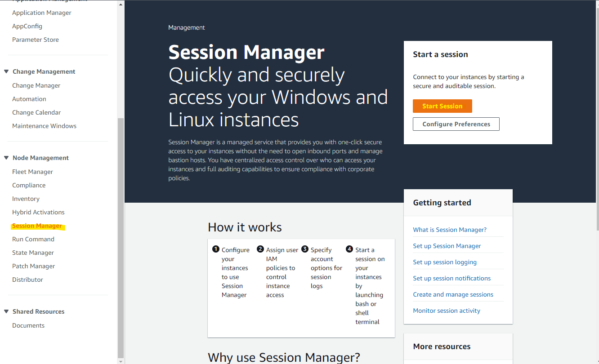Viewport: 599px width, 364px height.
Task: Open "Monitor session activity" link
Action: [x=447, y=311]
